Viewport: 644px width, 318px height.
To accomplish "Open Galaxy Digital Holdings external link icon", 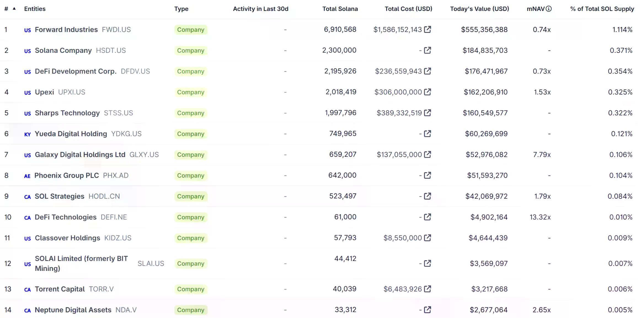I will tap(427, 154).
